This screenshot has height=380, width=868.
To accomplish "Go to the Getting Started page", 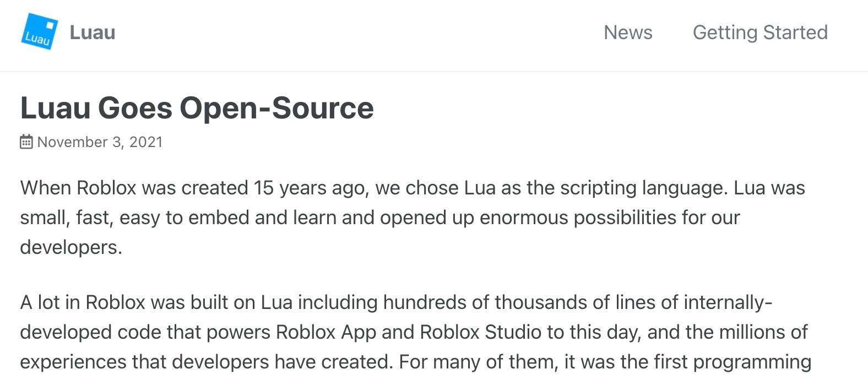I will point(760,32).
